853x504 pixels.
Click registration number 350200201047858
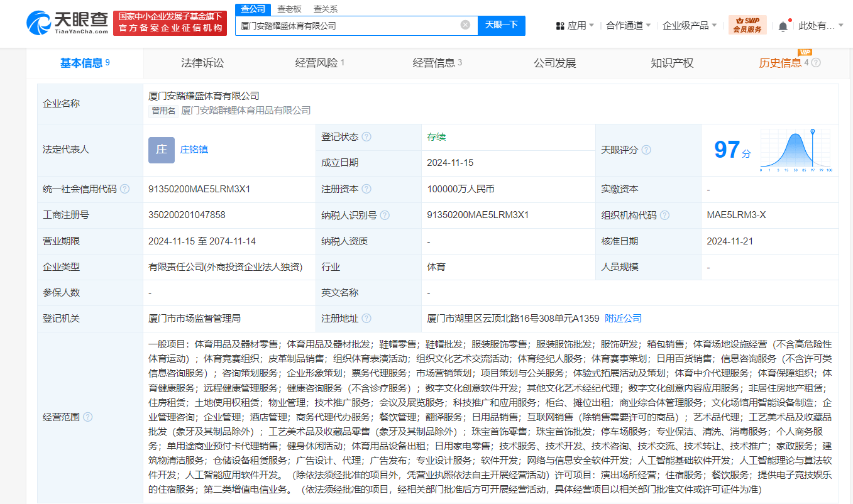click(187, 215)
